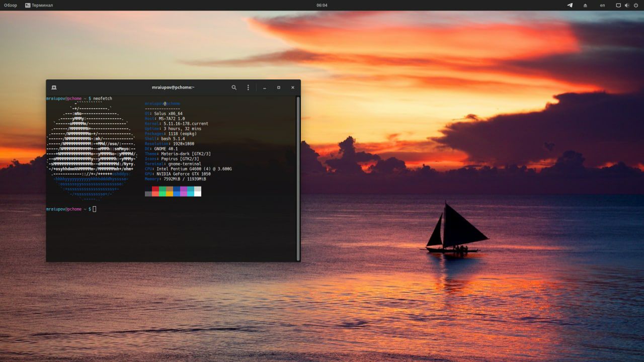Open the en keyboard layout selector
The height and width of the screenshot is (362, 644).
pos(603,5)
